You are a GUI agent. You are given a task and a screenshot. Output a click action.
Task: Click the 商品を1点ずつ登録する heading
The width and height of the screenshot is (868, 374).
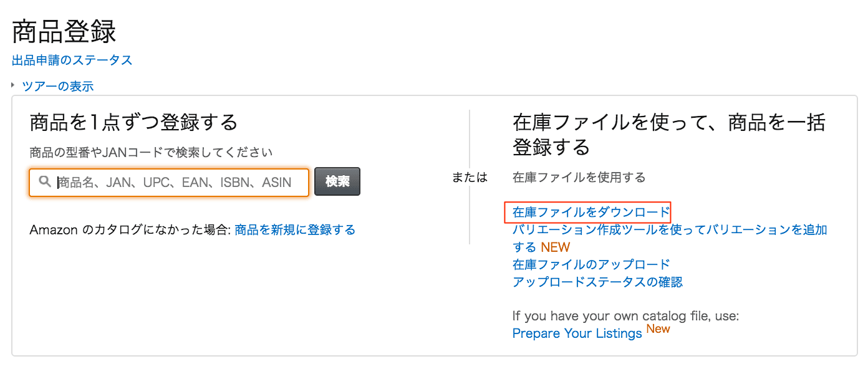click(x=133, y=122)
